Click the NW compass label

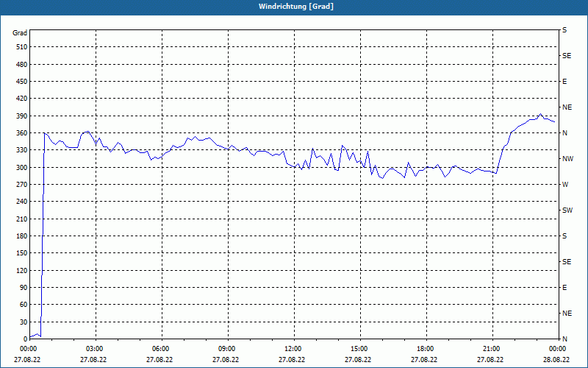coord(567,159)
